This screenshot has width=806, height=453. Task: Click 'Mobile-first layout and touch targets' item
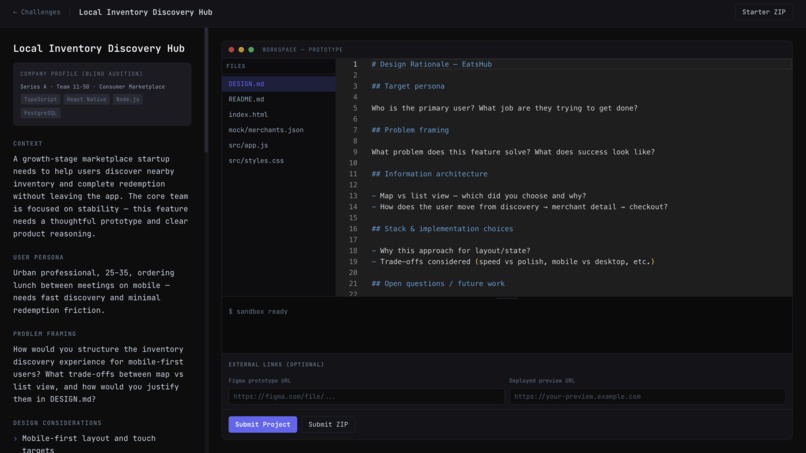tap(88, 443)
